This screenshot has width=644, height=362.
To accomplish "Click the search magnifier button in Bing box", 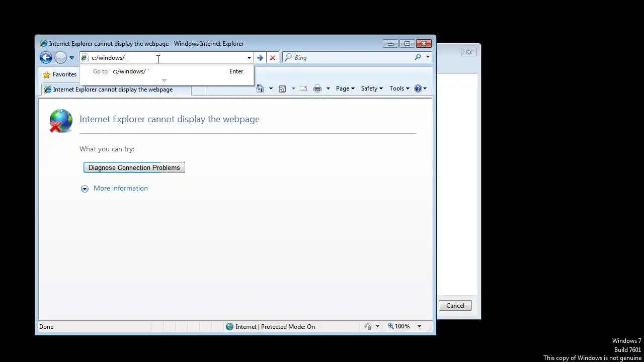I will 418,57.
